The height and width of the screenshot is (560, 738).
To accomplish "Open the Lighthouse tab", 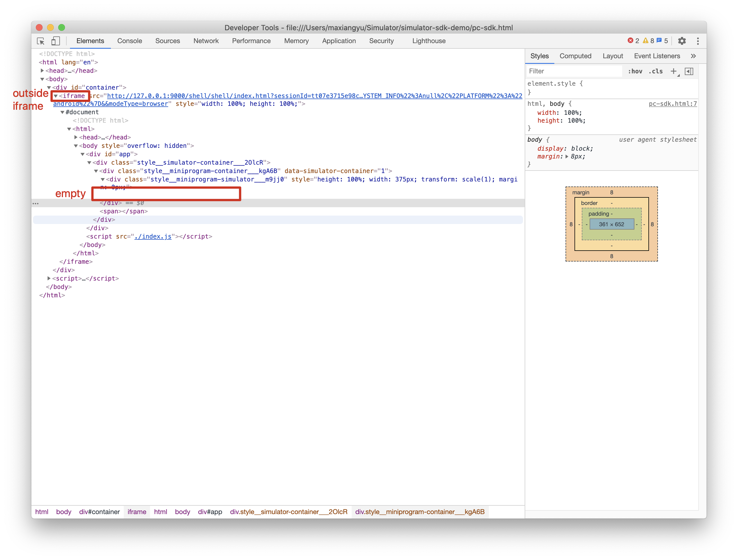I will coord(429,41).
